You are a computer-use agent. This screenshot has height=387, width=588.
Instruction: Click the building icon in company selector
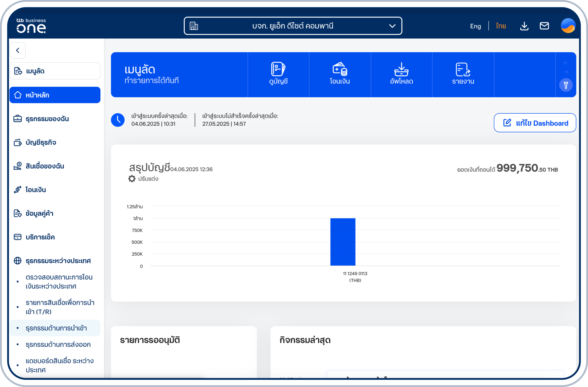[194, 26]
